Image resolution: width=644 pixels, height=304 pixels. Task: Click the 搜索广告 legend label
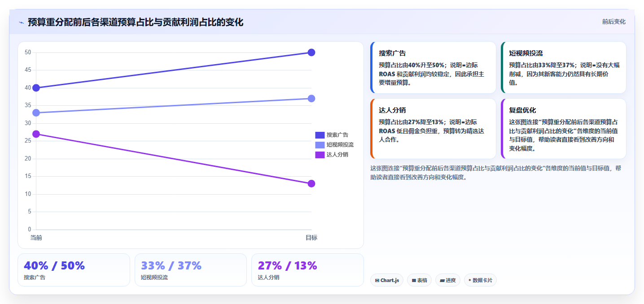tap(337, 135)
